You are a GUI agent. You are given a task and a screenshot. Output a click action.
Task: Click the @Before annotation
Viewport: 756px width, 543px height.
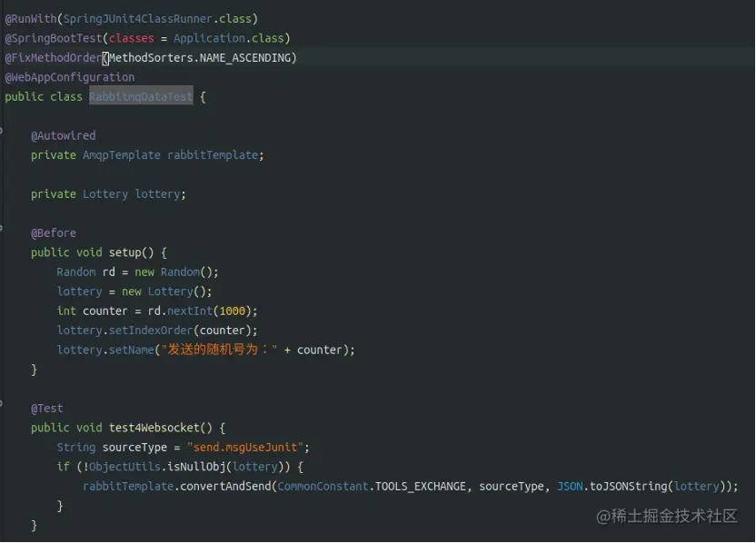[x=54, y=233]
